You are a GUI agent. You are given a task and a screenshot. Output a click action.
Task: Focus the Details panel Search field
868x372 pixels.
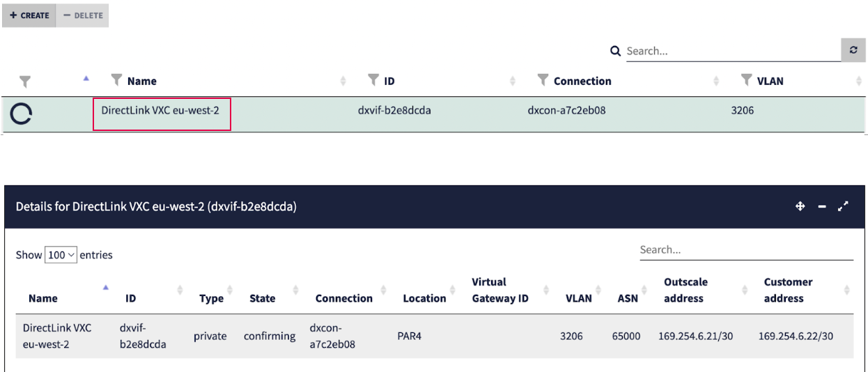(x=745, y=249)
